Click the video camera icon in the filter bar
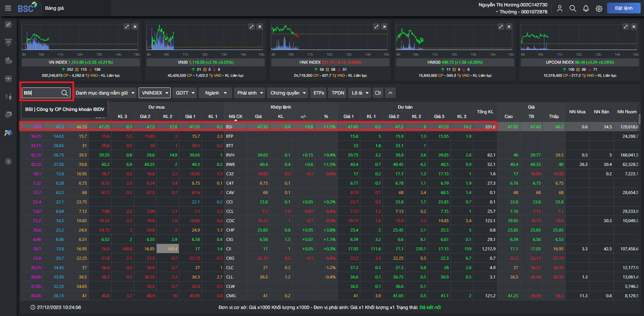This screenshot has height=316, width=644. [x=378, y=93]
